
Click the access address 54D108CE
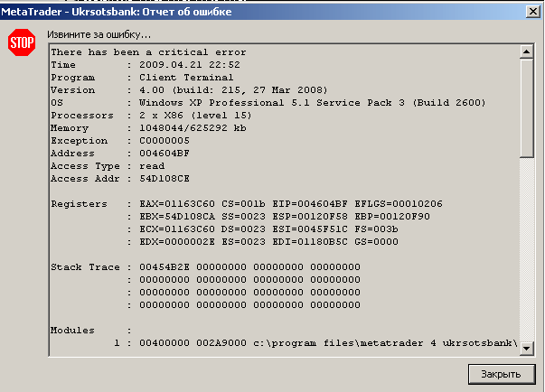pos(164,179)
